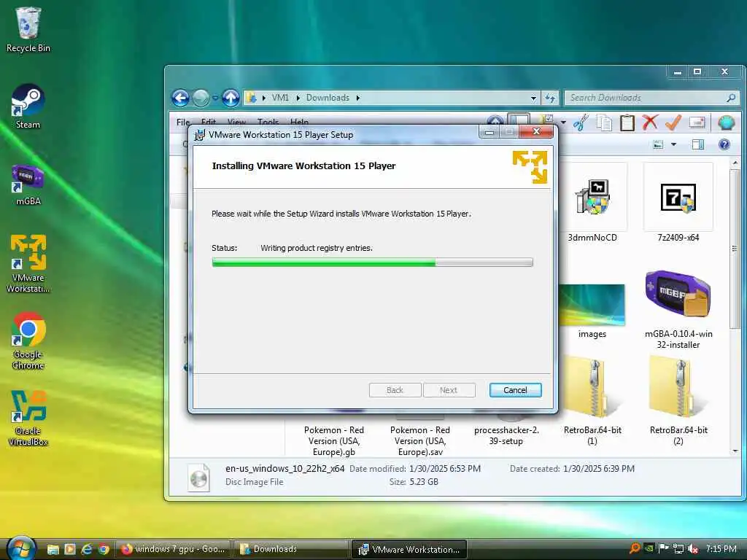Screen dimensions: 747x560
Task: Click the Paste clipboard icon in Explorer toolbar
Action: click(x=627, y=122)
